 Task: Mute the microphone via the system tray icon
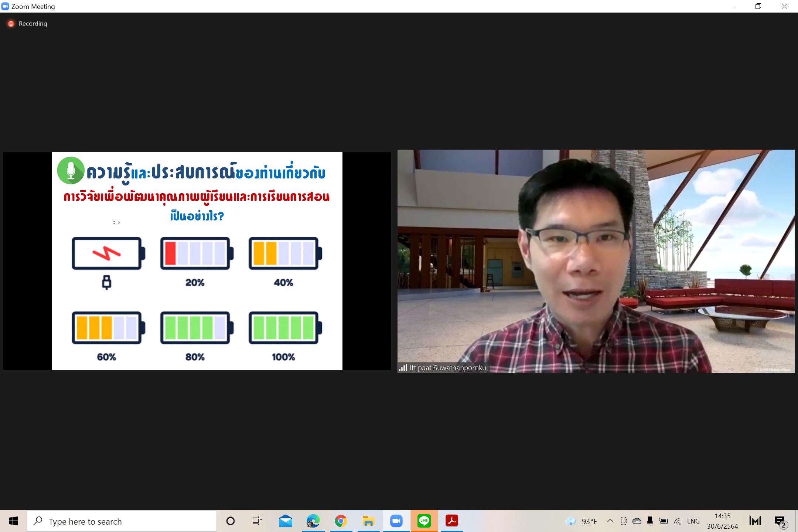pos(649,521)
